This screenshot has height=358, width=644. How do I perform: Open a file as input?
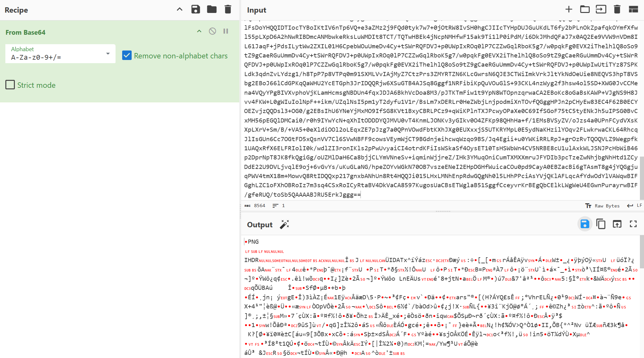[601, 9]
